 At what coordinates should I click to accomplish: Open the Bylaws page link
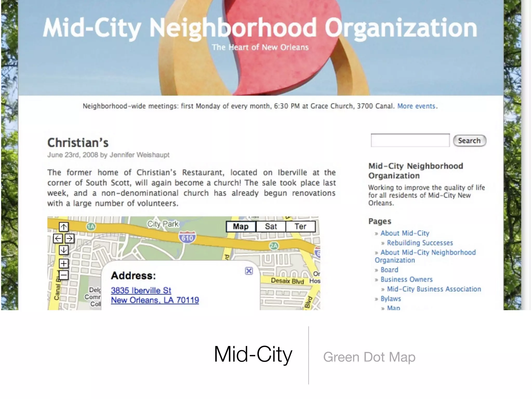coord(391,299)
